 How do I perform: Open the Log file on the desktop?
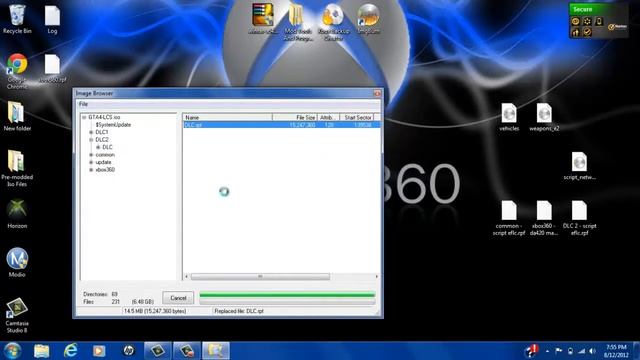click(x=52, y=19)
